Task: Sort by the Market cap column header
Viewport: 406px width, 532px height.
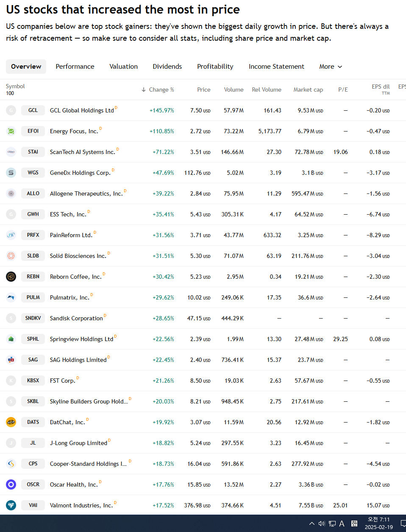Action: coord(308,90)
